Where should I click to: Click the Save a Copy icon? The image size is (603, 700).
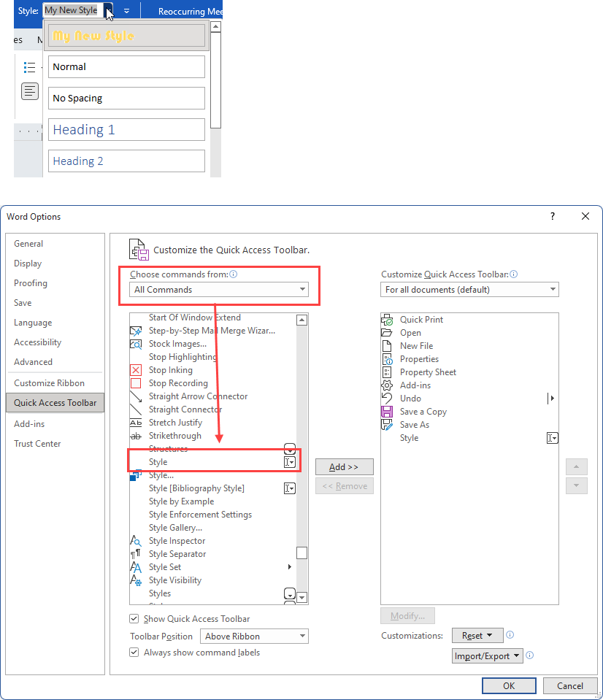point(387,412)
